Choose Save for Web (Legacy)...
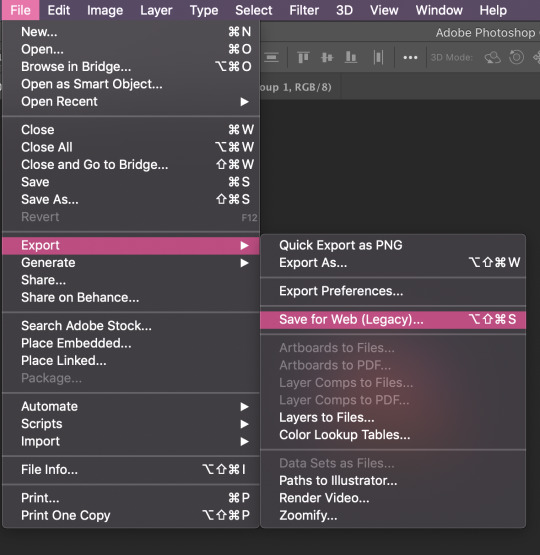 (393, 320)
